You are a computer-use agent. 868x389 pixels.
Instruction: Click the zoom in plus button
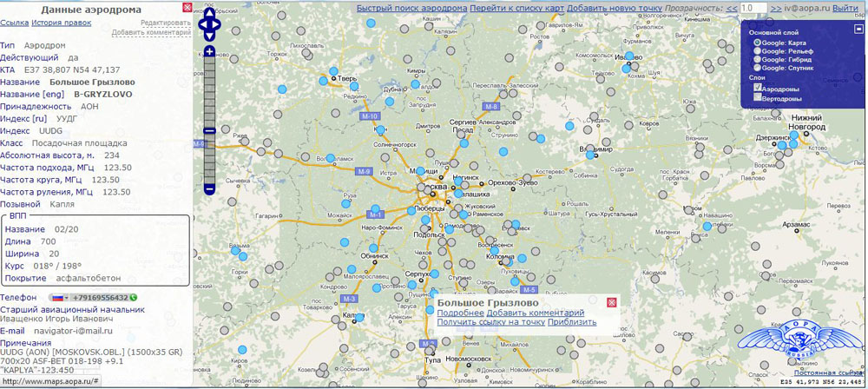click(x=209, y=52)
